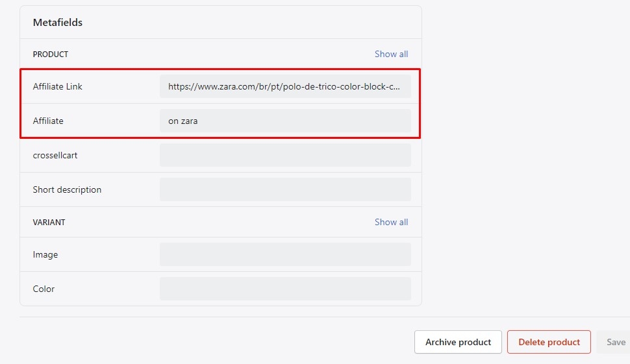Click the Image variant metafield input
630x364 pixels.
click(285, 254)
